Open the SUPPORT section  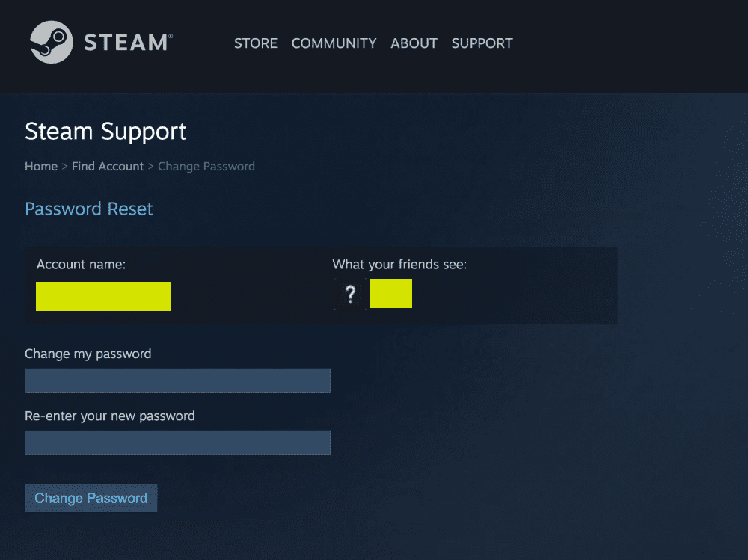click(x=482, y=43)
